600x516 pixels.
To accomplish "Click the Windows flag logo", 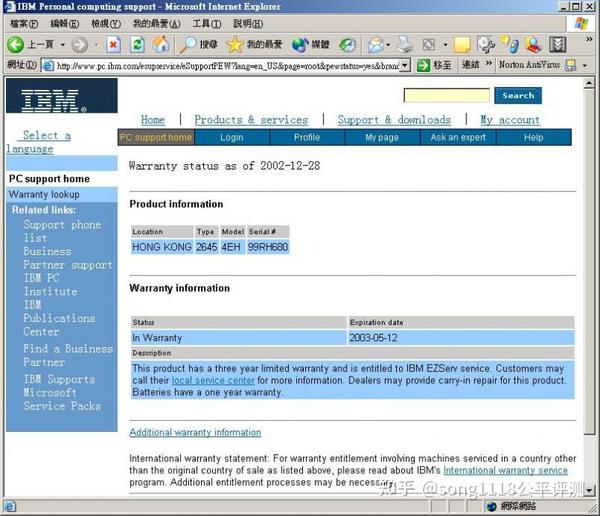I will pyautogui.click(x=581, y=24).
